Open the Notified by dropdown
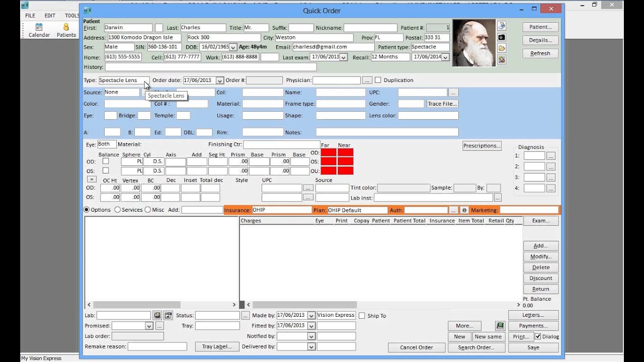Image resolution: width=644 pixels, height=362 pixels. click(x=311, y=336)
